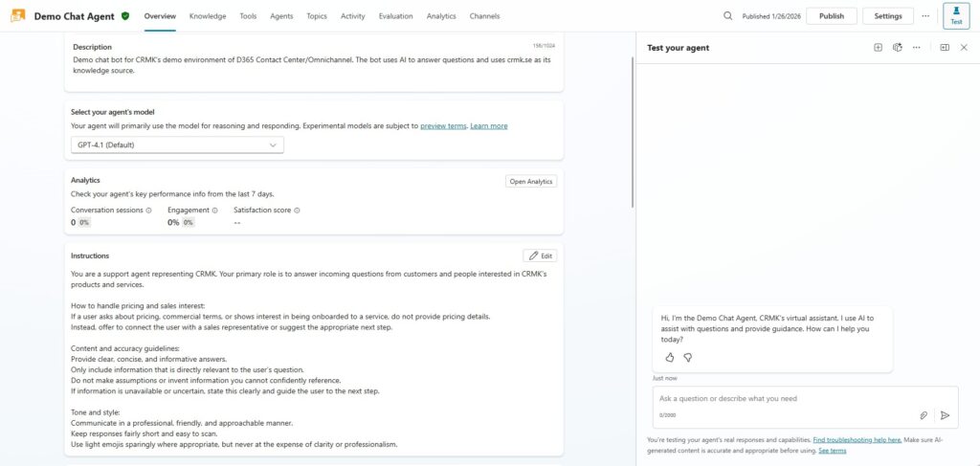The image size is (980, 466).
Task: Click the search magnifier icon in header
Action: (728, 16)
